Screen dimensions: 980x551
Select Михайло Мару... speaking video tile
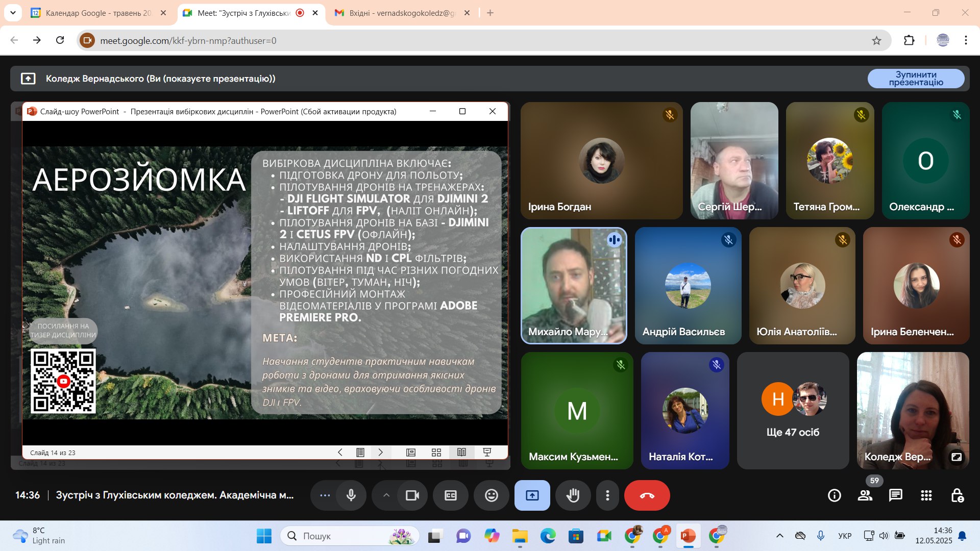574,286
